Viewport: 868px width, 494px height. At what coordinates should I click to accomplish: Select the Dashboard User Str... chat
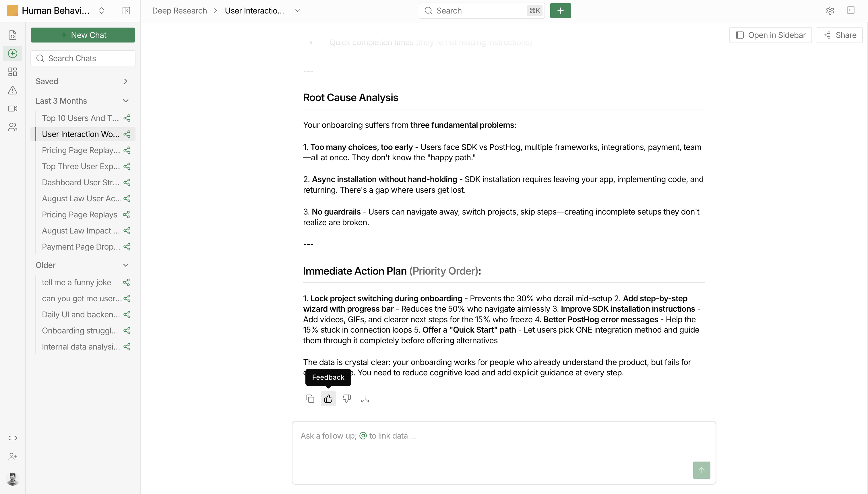[81, 183]
